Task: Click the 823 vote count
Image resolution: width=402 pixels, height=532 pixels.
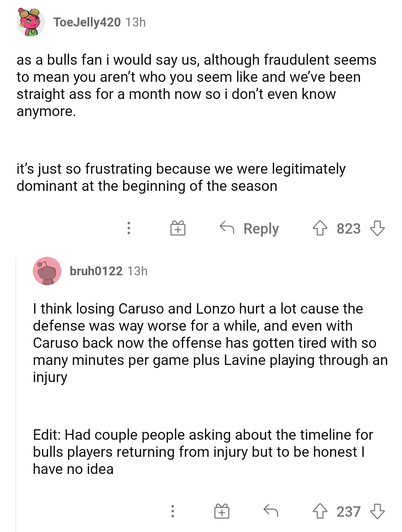Action: pyautogui.click(x=348, y=228)
